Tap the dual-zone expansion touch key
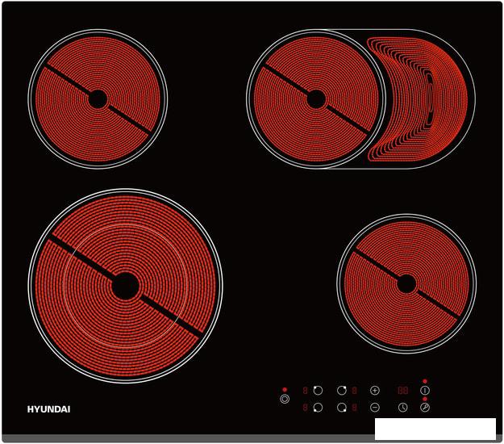 [285, 400]
